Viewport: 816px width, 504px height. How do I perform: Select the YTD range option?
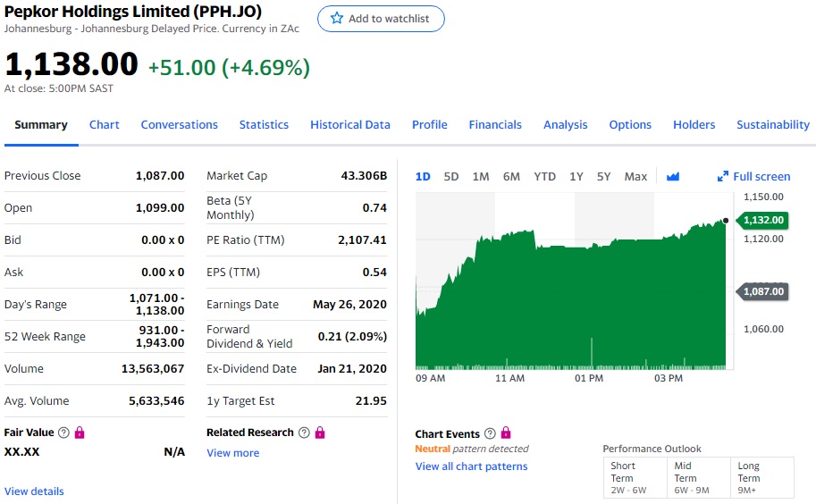pyautogui.click(x=544, y=176)
